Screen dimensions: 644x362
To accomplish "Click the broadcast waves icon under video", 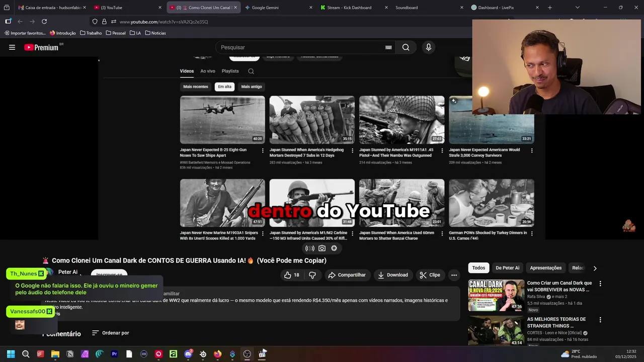I will pos(310,248).
